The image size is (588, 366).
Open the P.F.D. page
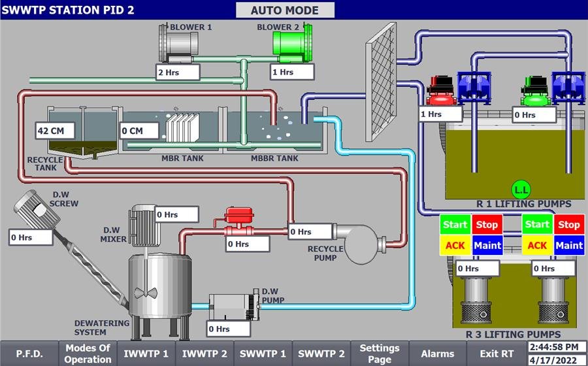click(29, 354)
